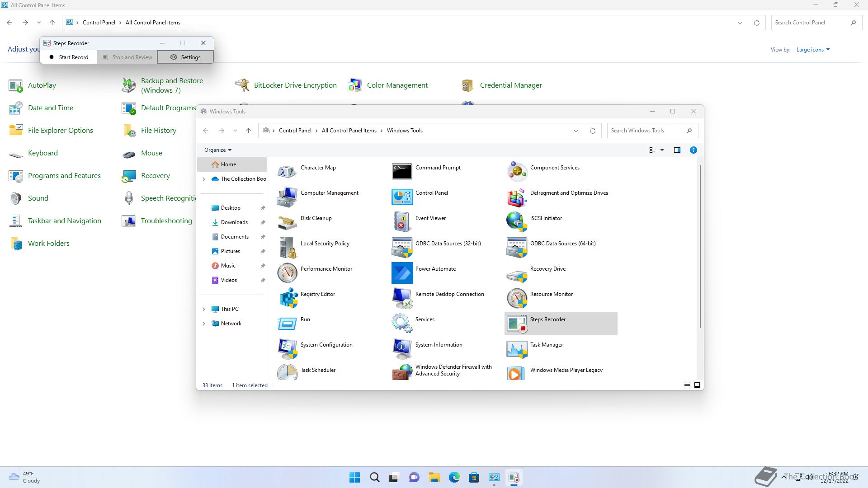The width and height of the screenshot is (868, 488).
Task: Open Event Viewer icon
Action: point(402,222)
